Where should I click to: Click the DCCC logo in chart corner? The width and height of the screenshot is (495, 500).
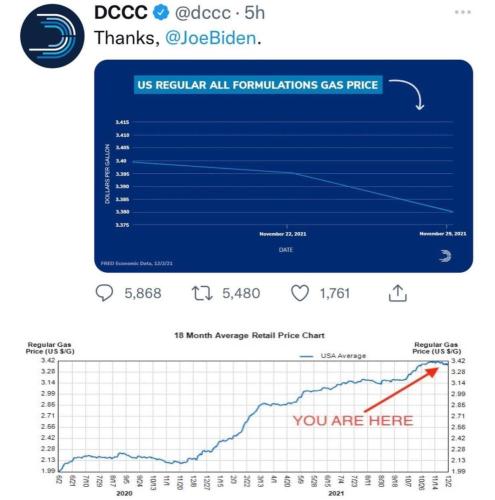[445, 256]
